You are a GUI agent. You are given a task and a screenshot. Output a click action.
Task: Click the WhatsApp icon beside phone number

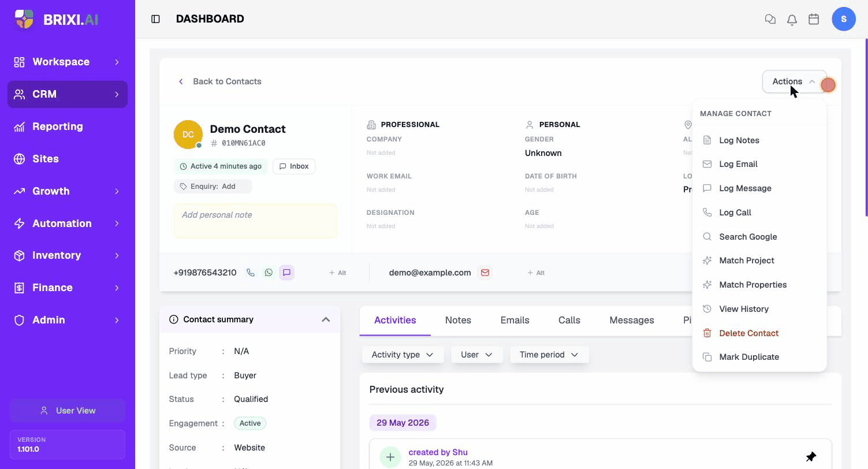click(269, 273)
